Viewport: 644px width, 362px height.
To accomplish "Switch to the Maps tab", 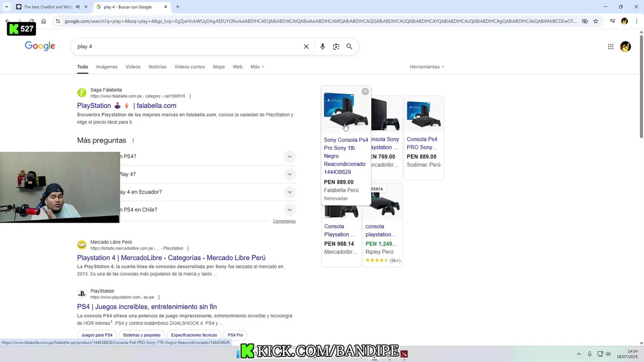I will point(219,67).
